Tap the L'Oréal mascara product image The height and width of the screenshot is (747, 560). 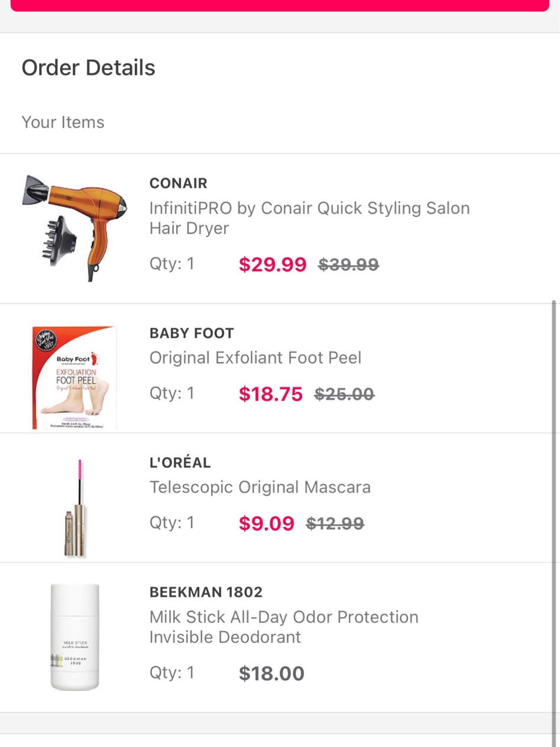click(x=75, y=507)
